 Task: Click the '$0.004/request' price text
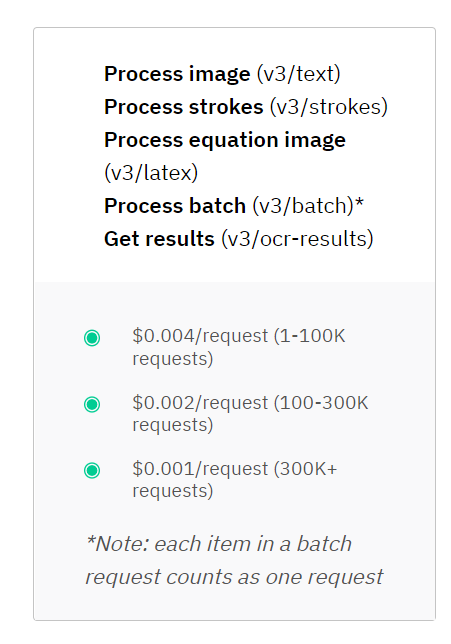click(200, 336)
